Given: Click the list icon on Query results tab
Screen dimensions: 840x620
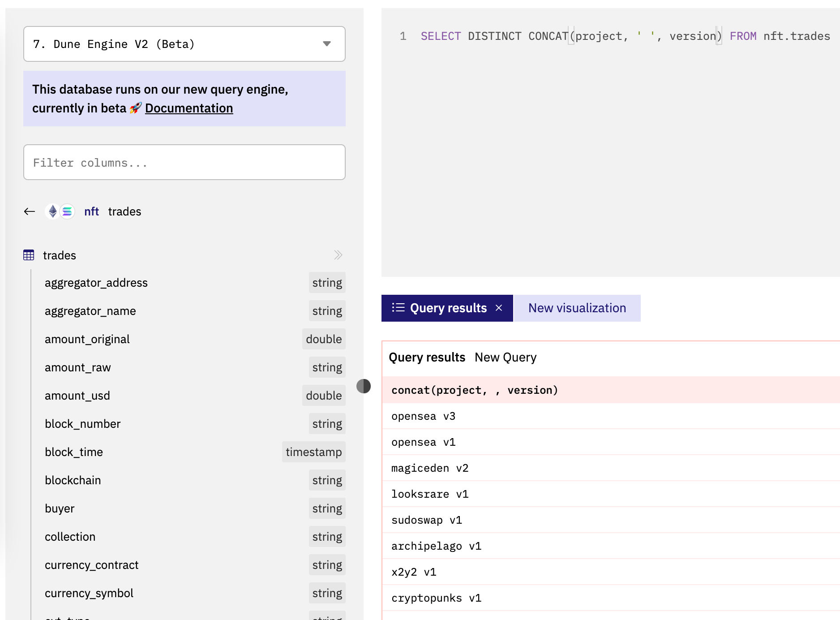Looking at the screenshot, I should coord(398,308).
